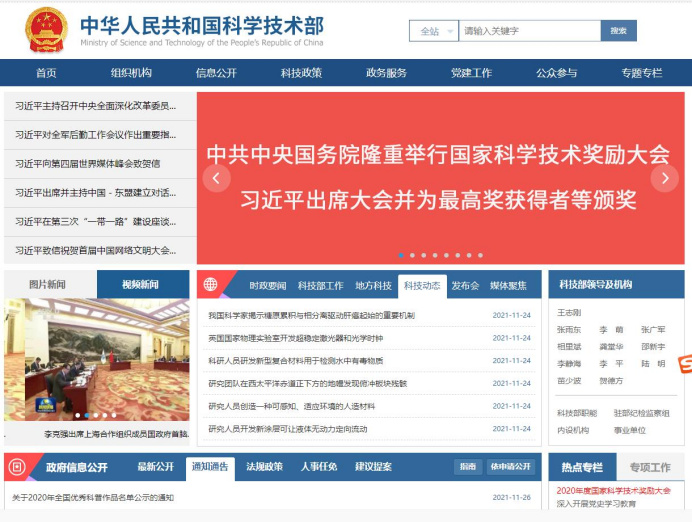Click the orange floating icon at right edge
Viewport: 692px width, 522px height.
point(685,367)
